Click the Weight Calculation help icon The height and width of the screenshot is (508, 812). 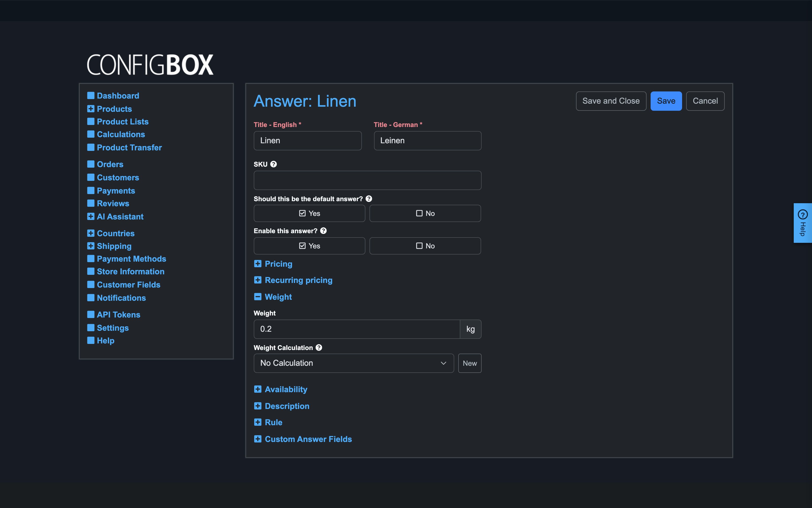pos(319,348)
